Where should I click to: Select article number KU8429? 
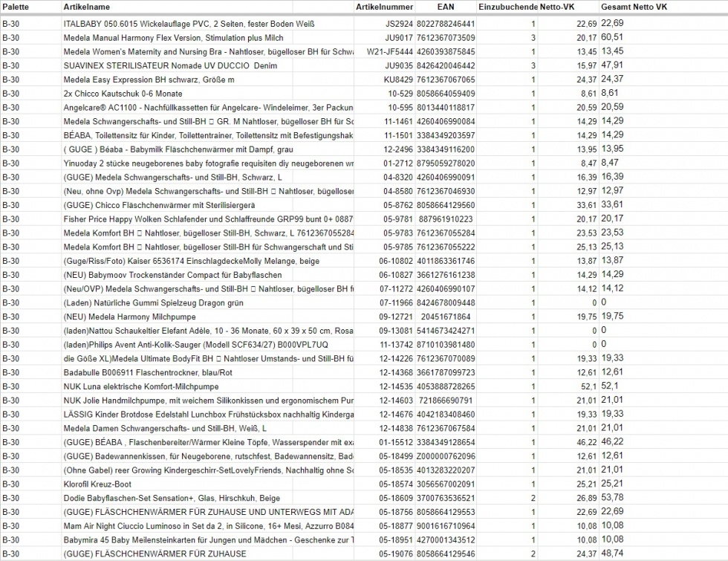[398, 80]
